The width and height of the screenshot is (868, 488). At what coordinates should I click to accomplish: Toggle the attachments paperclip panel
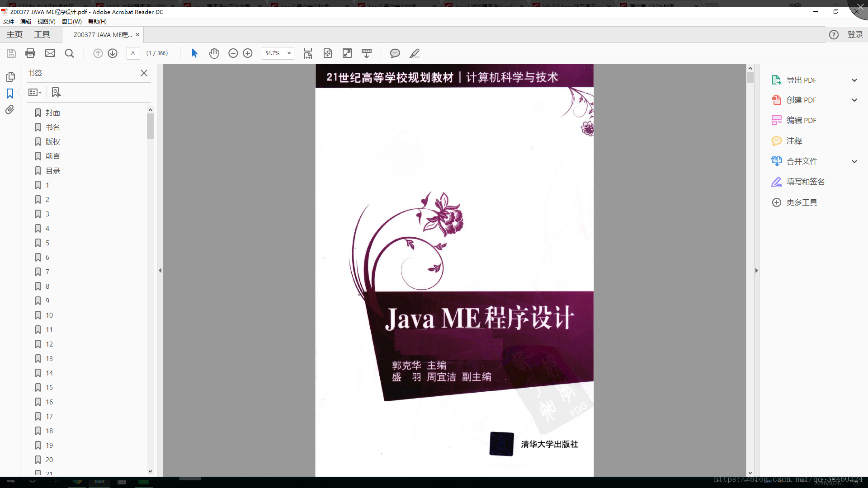[10, 110]
